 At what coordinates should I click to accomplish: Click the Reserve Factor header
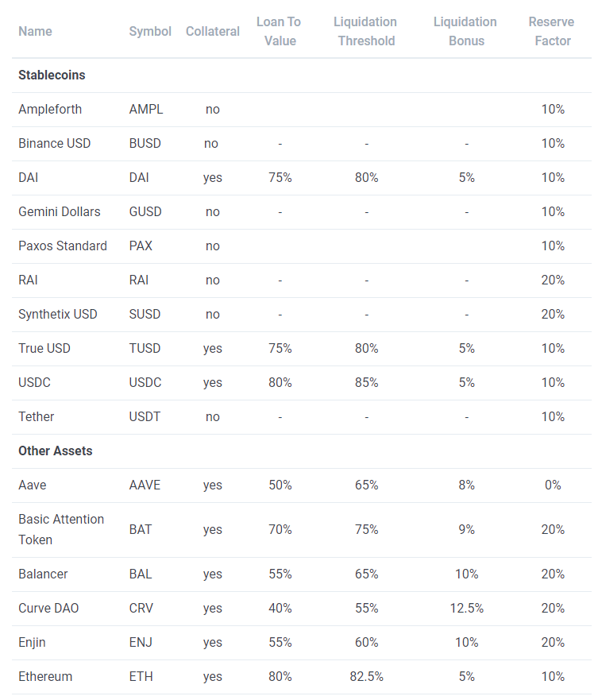pyautogui.click(x=552, y=31)
